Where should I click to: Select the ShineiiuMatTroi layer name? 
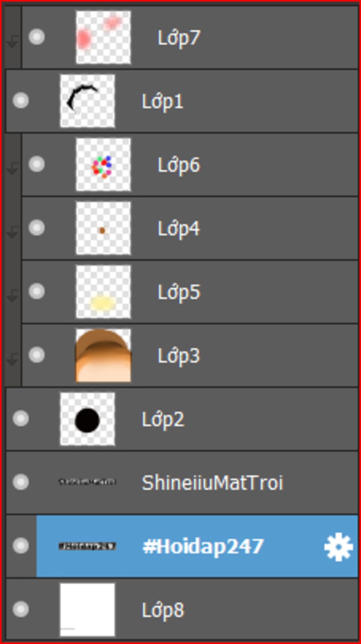click(212, 483)
